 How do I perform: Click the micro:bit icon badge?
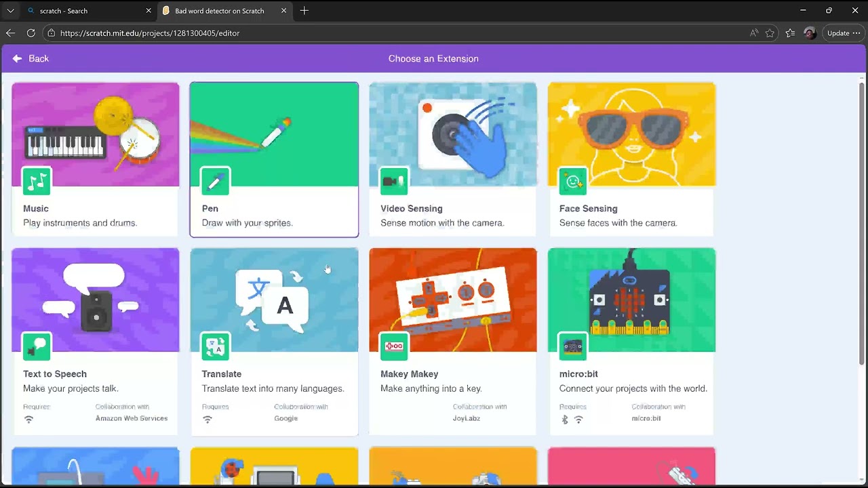pos(573,346)
